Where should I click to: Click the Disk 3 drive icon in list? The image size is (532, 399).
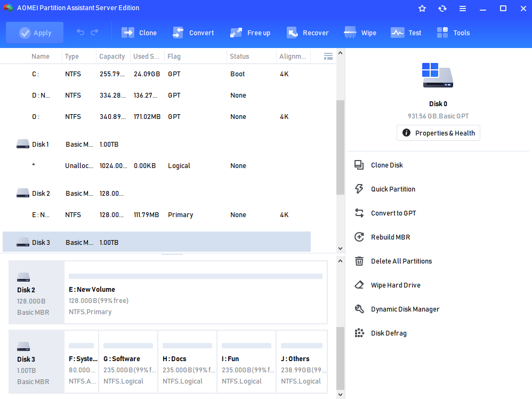pyautogui.click(x=23, y=242)
